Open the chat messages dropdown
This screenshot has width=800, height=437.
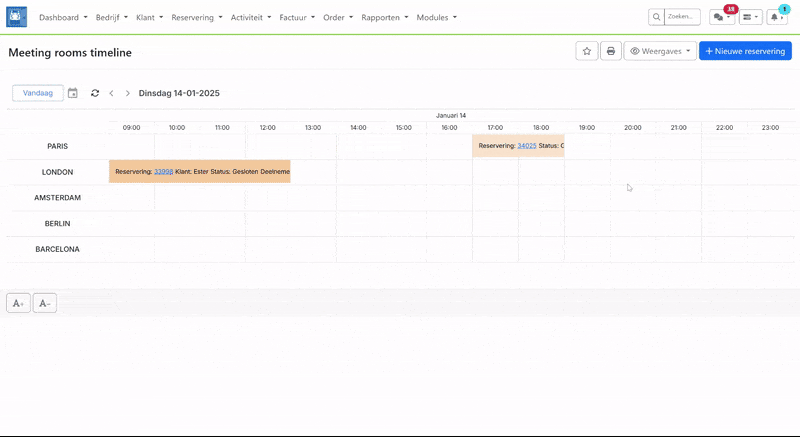(721, 17)
